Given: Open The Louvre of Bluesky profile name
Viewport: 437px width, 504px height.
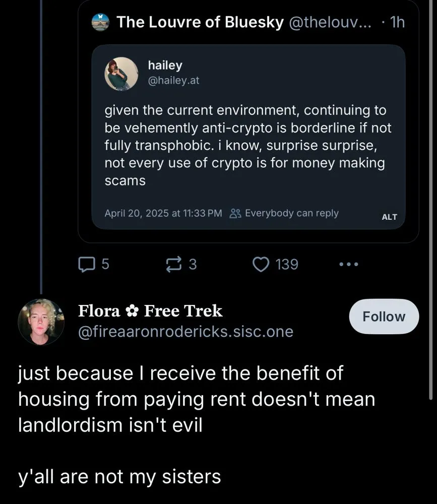Looking at the screenshot, I should tap(200, 22).
